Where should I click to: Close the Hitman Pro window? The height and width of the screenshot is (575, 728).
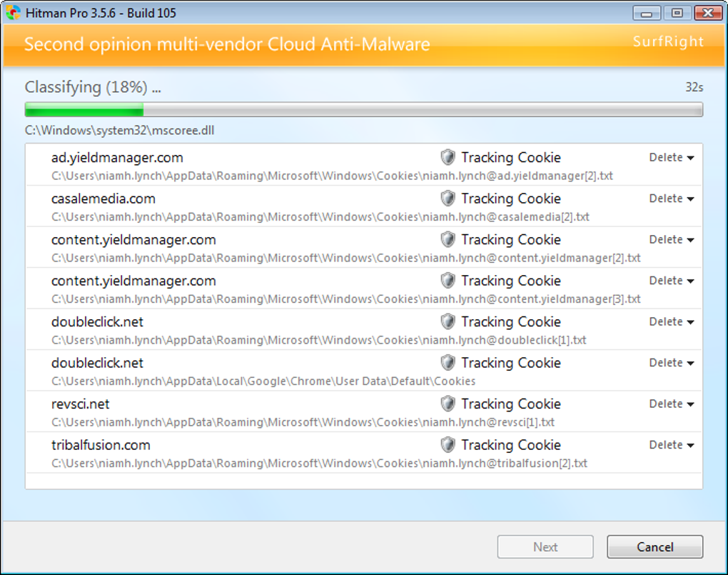tap(708, 13)
